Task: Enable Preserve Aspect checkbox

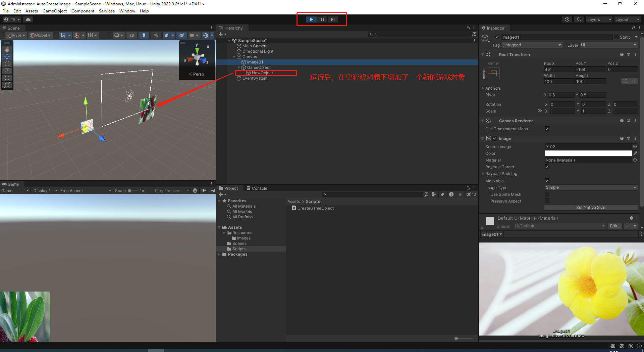Action: 547,201
